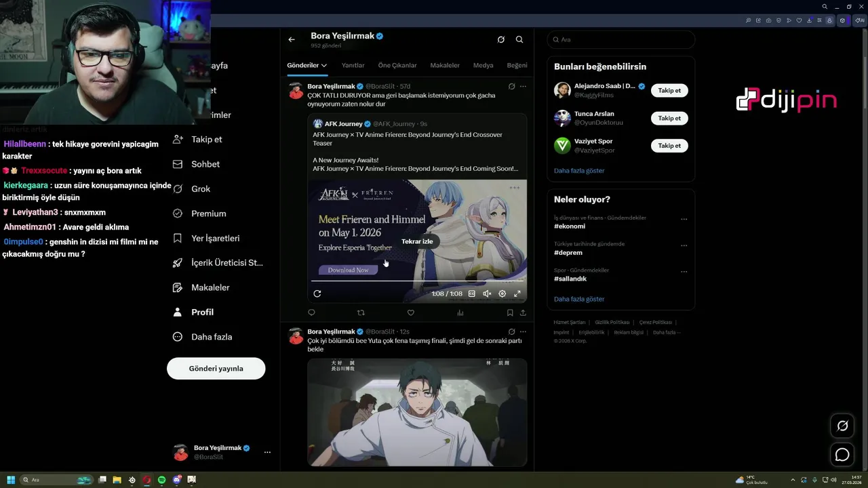Click the video progress bar
This screenshot has height=488, width=868.
(x=417, y=281)
